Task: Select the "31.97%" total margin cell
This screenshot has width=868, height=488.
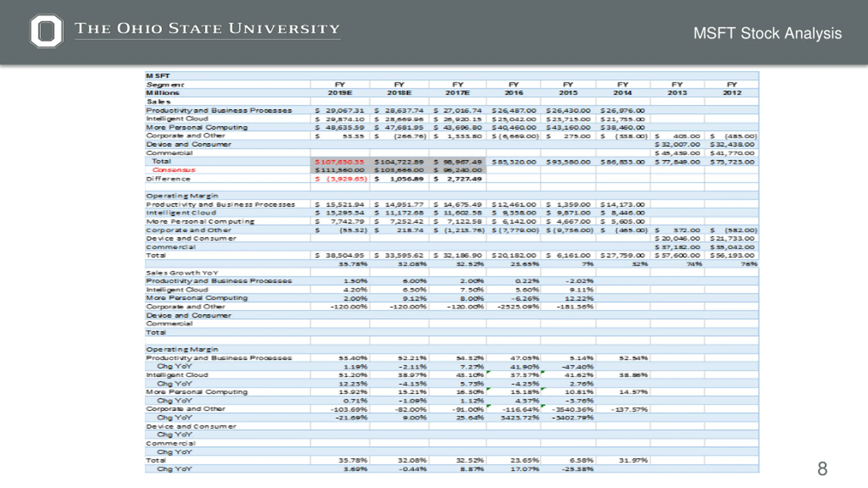Action: click(x=633, y=460)
